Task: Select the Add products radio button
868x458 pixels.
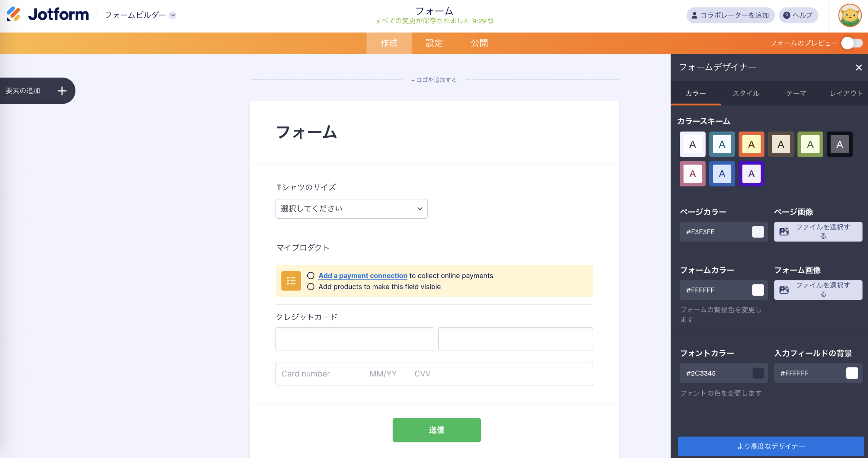Action: pyautogui.click(x=311, y=287)
